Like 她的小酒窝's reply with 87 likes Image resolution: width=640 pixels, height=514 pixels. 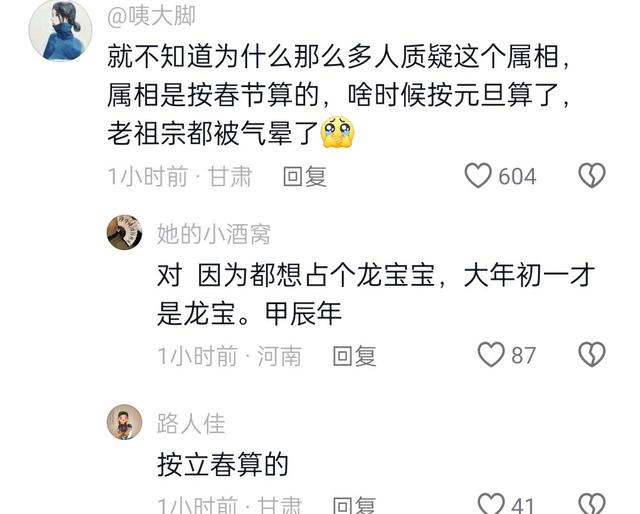(491, 354)
